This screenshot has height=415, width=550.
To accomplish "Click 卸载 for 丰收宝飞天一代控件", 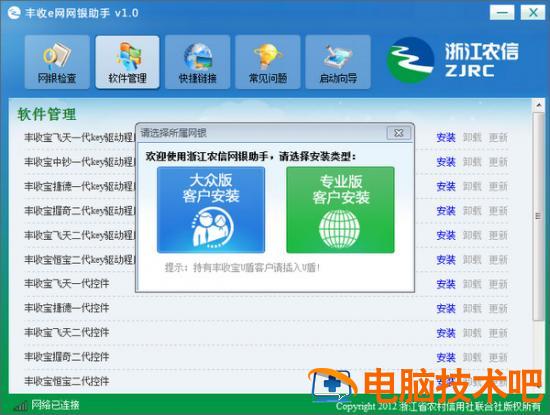I will click(472, 284).
